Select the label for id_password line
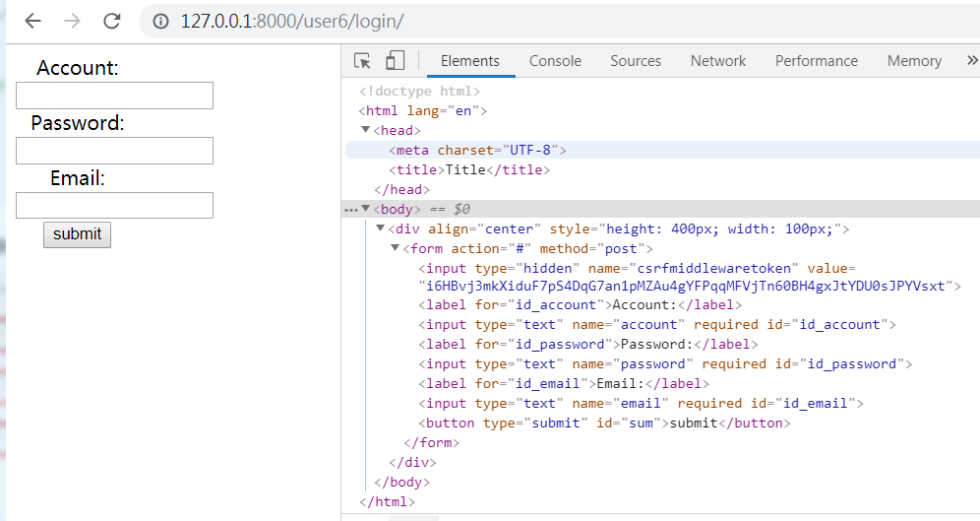 coord(588,345)
